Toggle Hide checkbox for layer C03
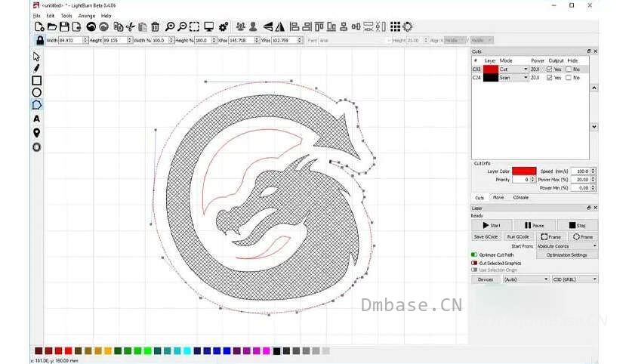 [569, 69]
